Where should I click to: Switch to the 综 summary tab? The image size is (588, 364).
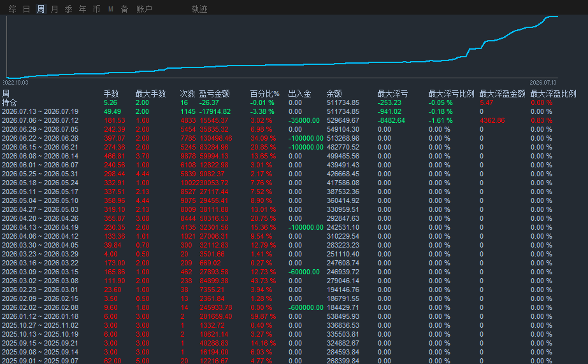pos(12,9)
